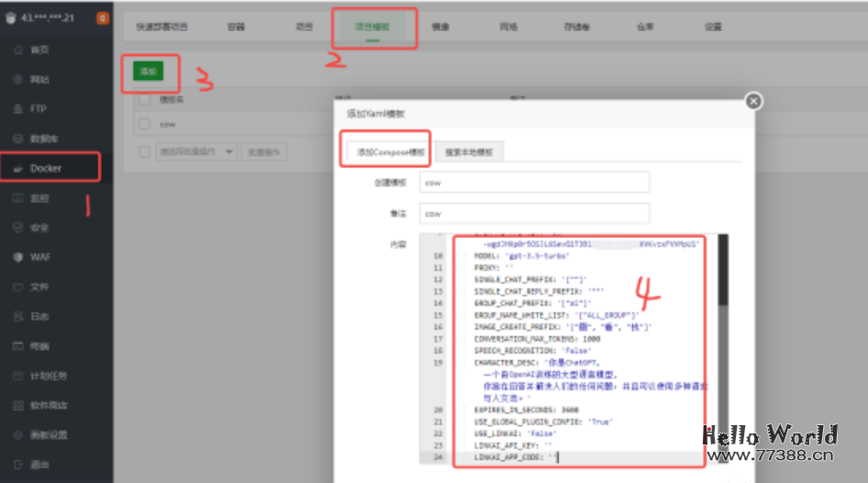The width and height of the screenshot is (868, 483).
Task: Click the 退出 logout icon in sidebar
Action: (x=17, y=465)
